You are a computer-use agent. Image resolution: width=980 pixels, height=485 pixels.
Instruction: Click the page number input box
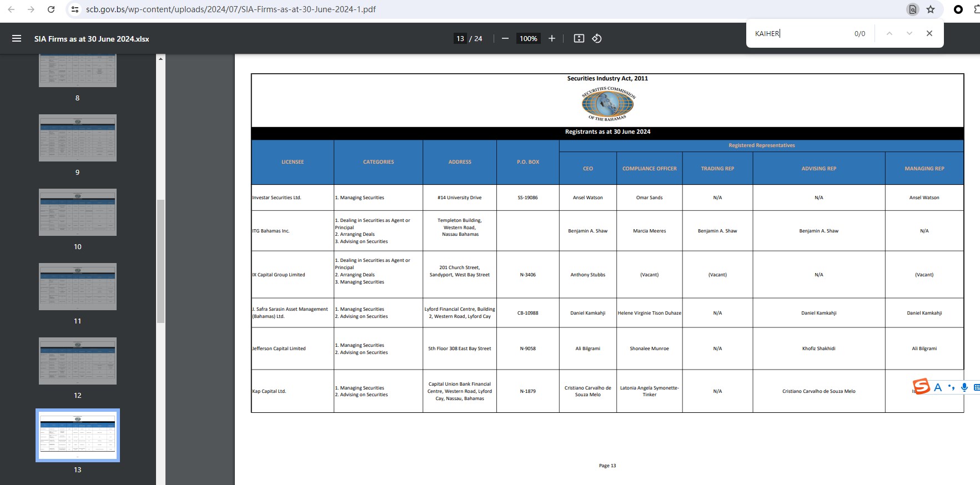(460, 38)
